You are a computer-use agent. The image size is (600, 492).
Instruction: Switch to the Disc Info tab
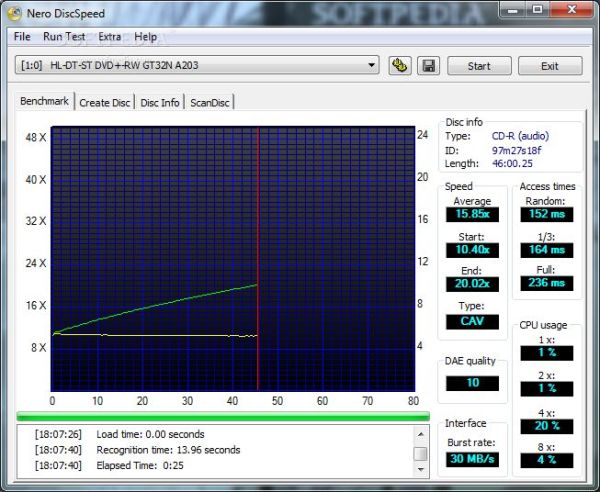pyautogui.click(x=160, y=103)
